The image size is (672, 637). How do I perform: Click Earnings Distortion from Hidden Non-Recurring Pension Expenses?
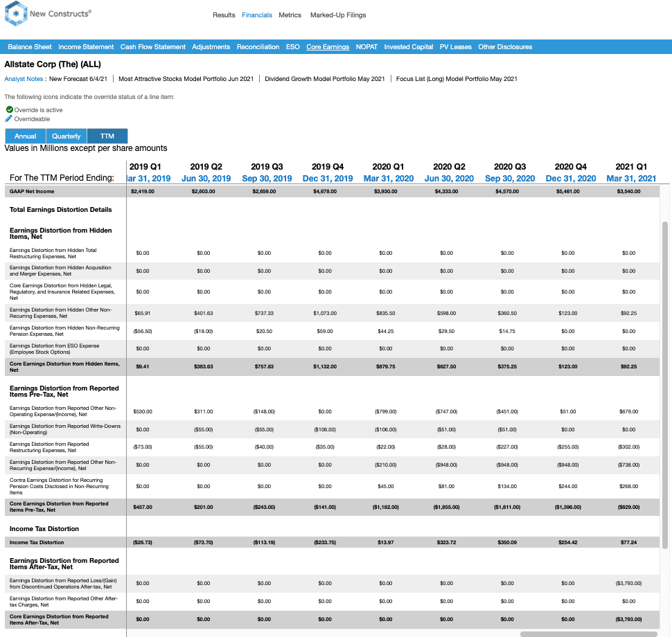pyautogui.click(x=64, y=331)
